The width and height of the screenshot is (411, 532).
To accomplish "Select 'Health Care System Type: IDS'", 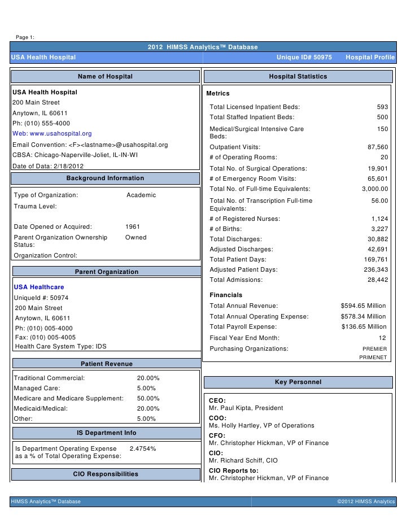I will (x=61, y=346).
